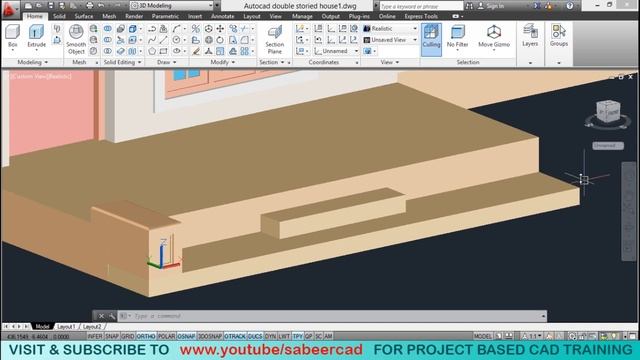This screenshot has width=640, height=360.
Task: Toggle ORTHO mode in status bar
Action: point(146,336)
